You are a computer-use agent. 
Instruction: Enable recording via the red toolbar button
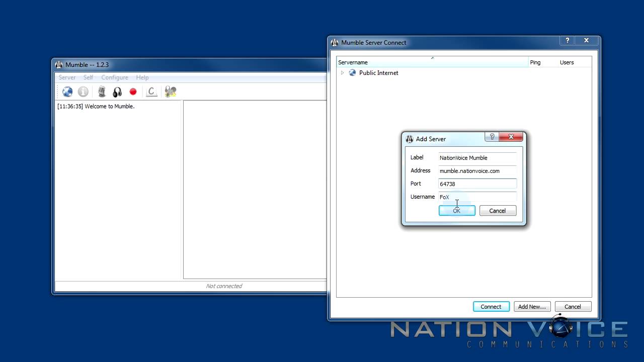[133, 92]
